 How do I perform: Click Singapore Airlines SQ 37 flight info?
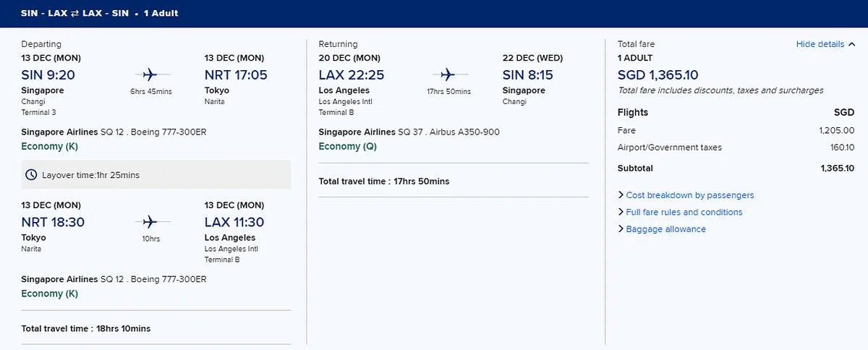(x=409, y=132)
